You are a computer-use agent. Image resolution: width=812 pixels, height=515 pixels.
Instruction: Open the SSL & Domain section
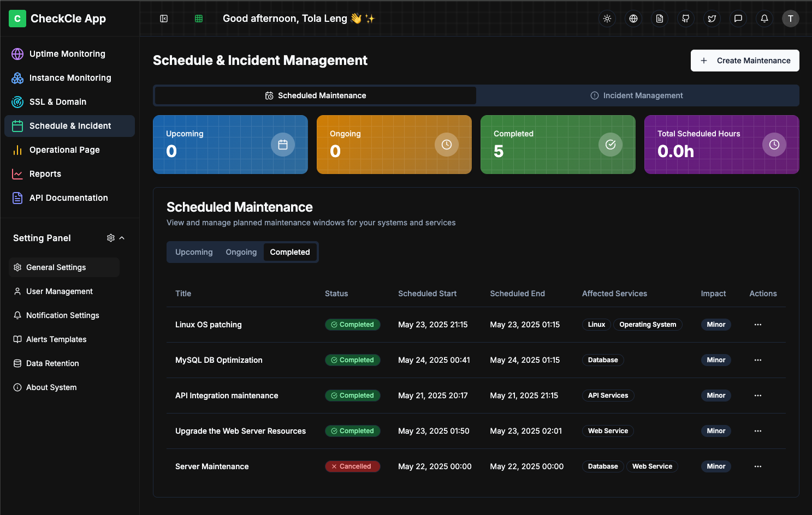pos(17,101)
